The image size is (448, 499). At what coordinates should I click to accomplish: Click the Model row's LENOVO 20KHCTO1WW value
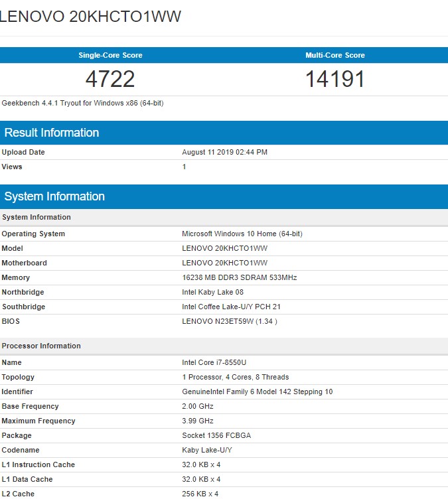coord(225,248)
